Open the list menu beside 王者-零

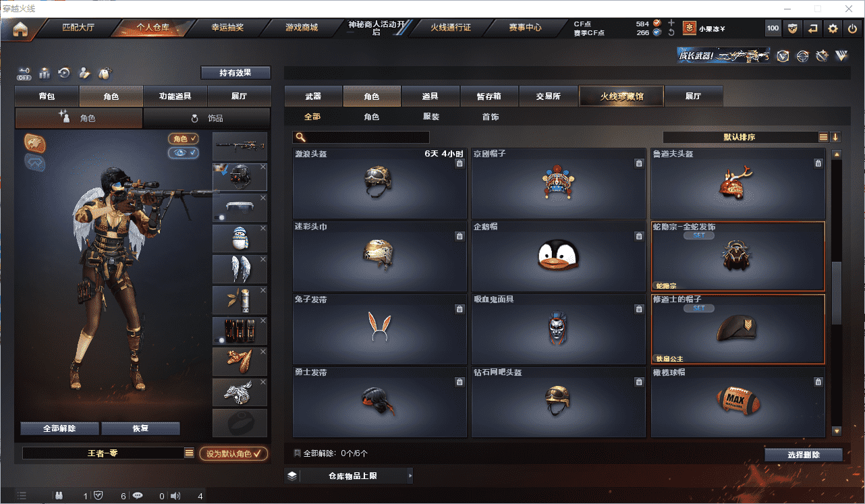190,453
